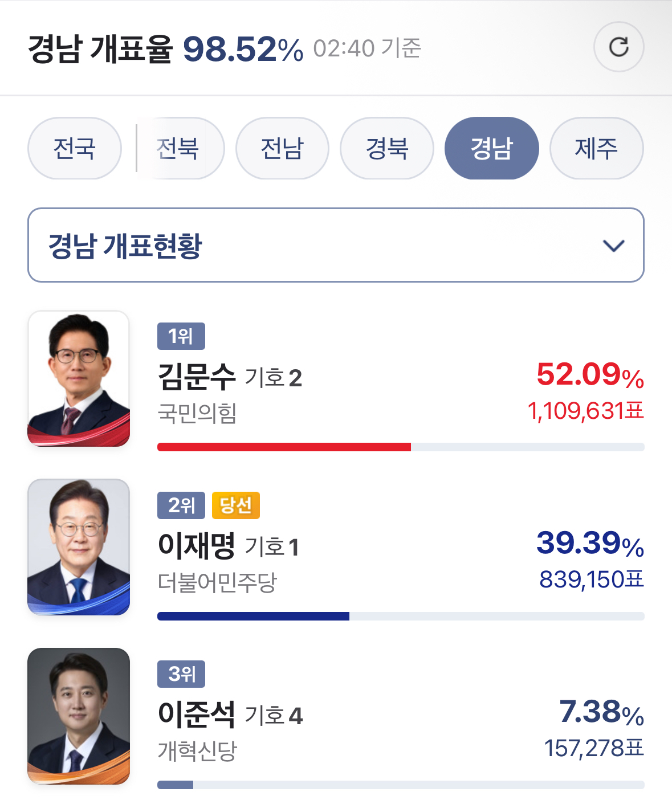Expand the 경남 개표현황 dropdown
The height and width of the screenshot is (800, 672).
(x=336, y=245)
